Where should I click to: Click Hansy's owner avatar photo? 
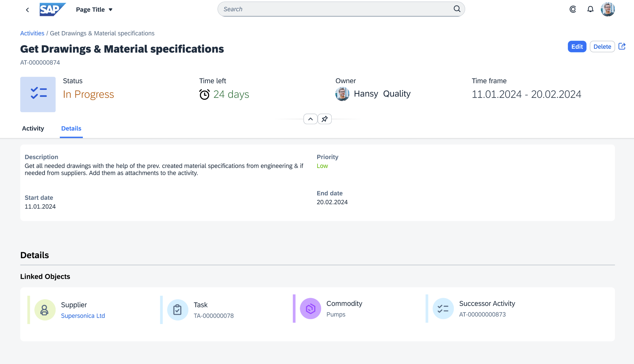tap(342, 94)
